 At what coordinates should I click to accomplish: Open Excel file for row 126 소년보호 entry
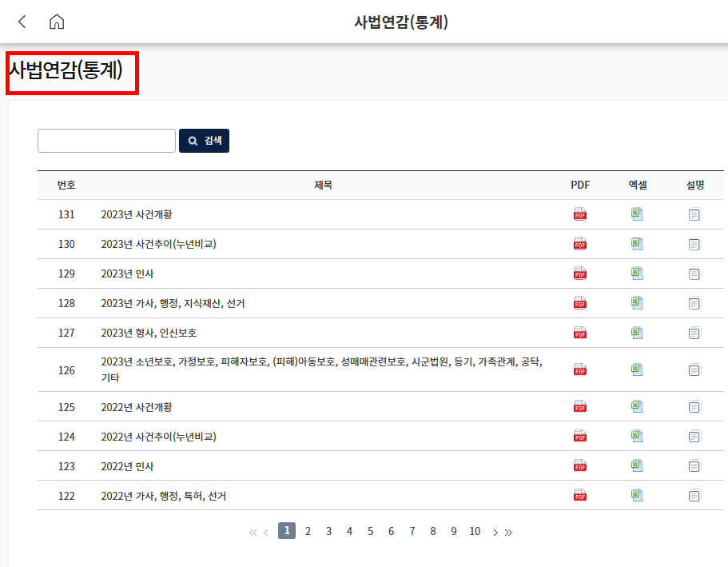[x=636, y=369]
